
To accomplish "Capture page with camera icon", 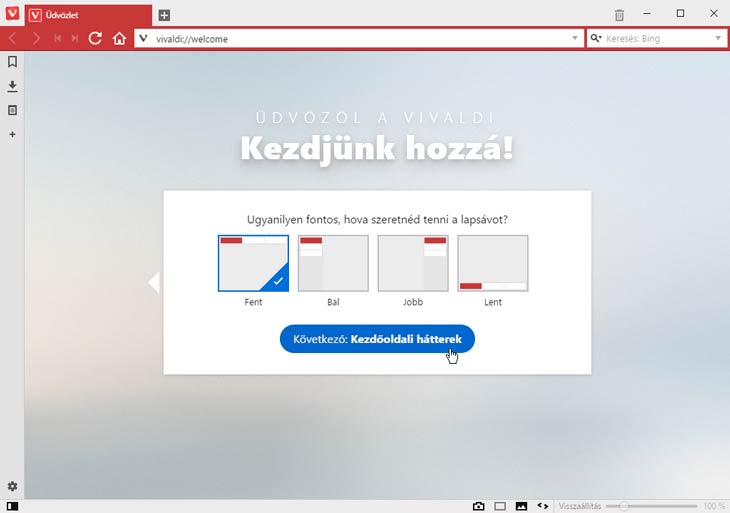I will (478, 506).
